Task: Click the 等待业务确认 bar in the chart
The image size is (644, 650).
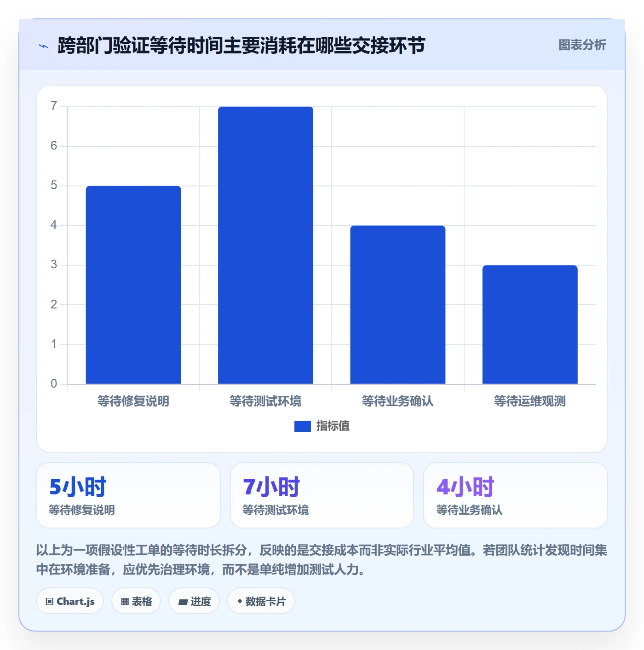Action: [398, 305]
